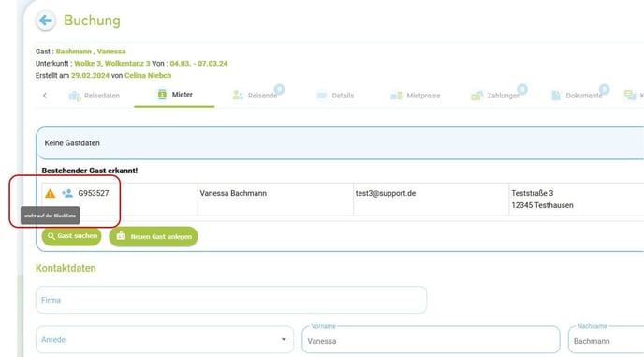The width and height of the screenshot is (644, 357).
Task: Click the Gast suchen button
Action: click(x=72, y=236)
